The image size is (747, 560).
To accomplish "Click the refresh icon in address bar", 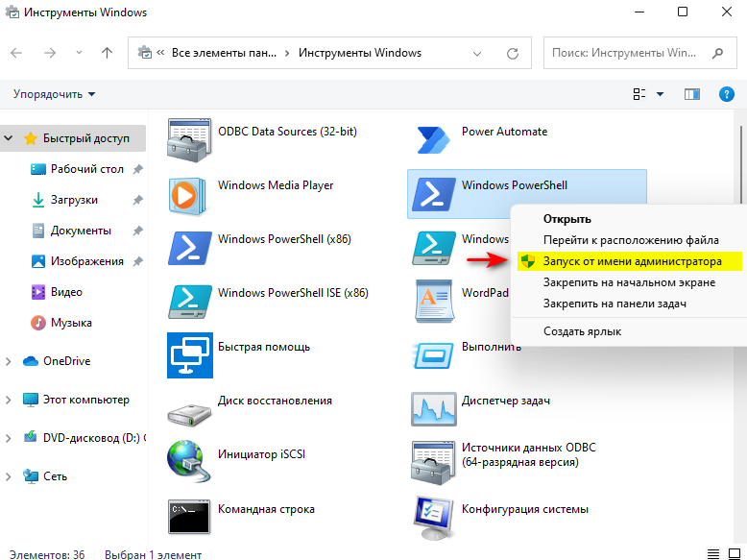I will [513, 54].
